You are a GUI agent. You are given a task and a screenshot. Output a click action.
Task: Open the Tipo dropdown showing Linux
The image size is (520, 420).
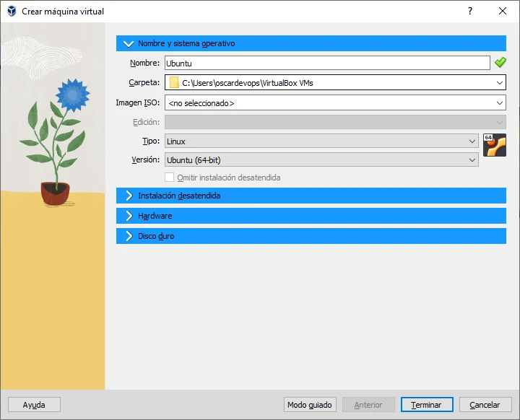click(321, 141)
